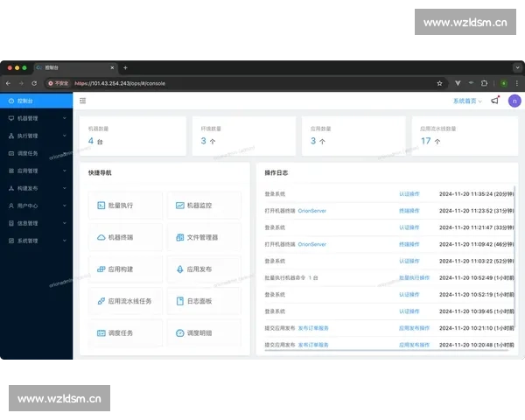The image size is (525, 420).
Task: Expand the 执行管理 sidebar menu
Action: (36, 135)
